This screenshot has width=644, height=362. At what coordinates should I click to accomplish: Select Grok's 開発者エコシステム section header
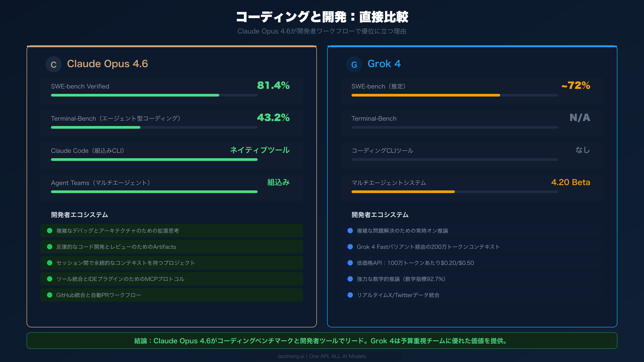(379, 215)
